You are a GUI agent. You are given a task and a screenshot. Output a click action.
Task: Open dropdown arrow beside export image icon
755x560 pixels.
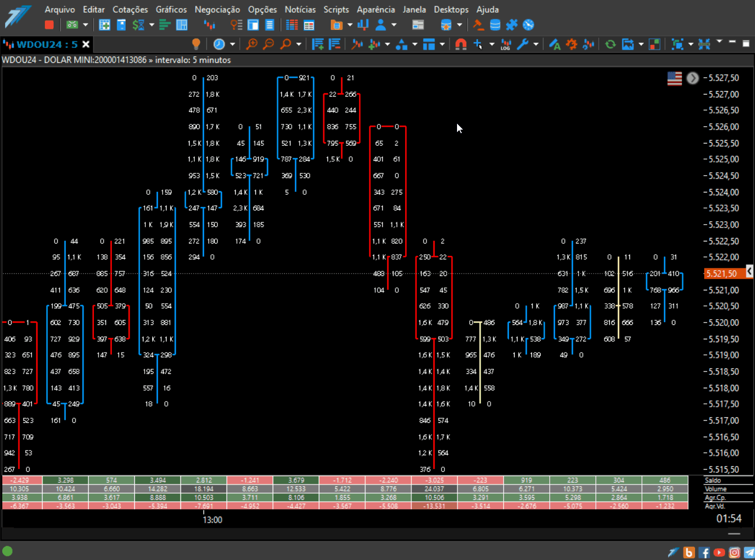point(641,44)
